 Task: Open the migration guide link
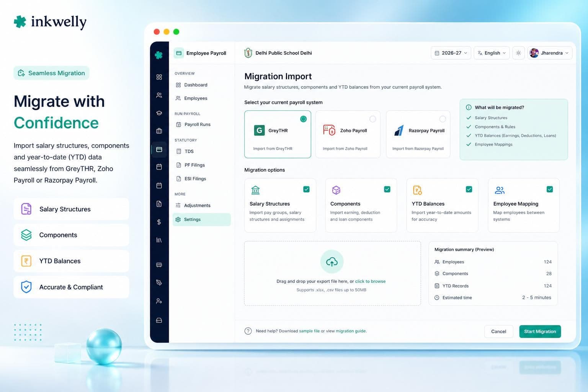[351, 331]
